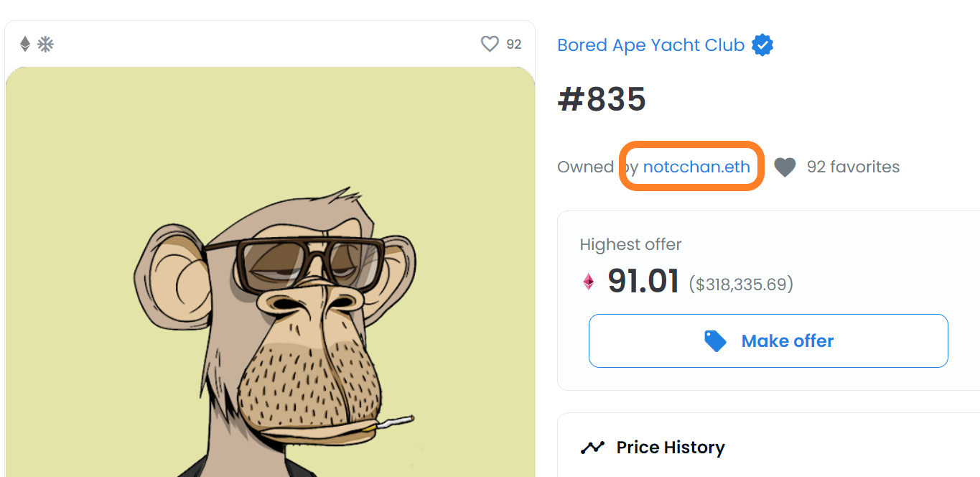Open owner profile notcchan.eth
Screen dimensions: 980x477
coord(696,167)
